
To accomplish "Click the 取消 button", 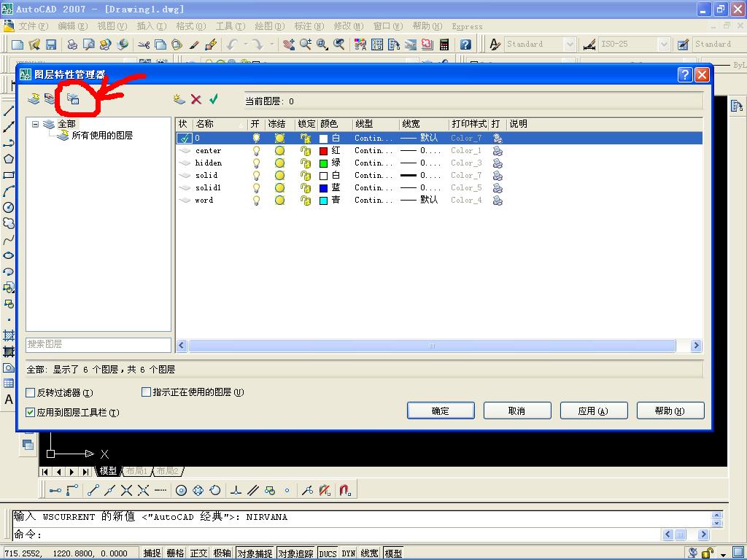I will click(x=517, y=411).
